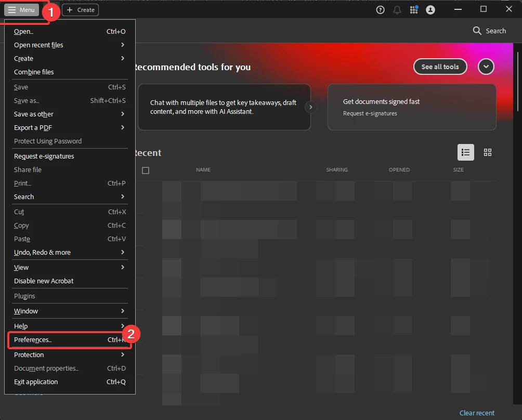Open the Help question mark icon
This screenshot has height=420, width=522.
380,10
